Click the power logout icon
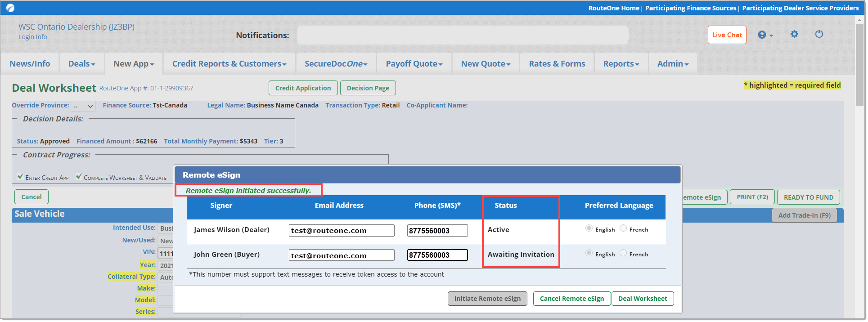Screen dimensions: 868x322 coord(819,34)
